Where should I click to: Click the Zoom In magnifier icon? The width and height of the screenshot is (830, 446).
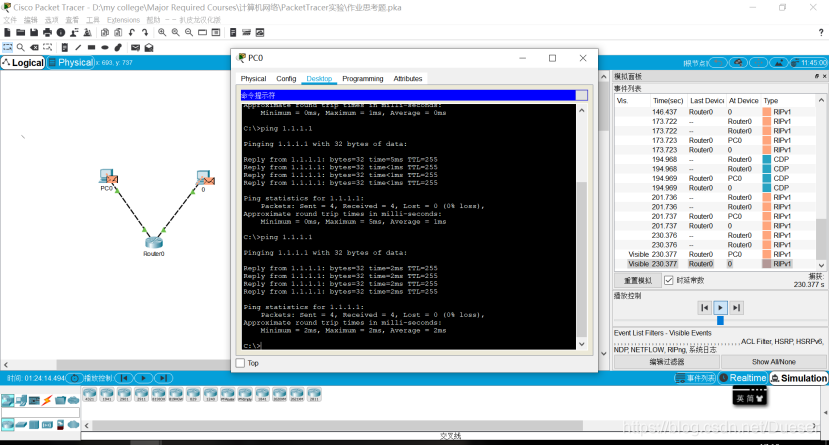pos(162,33)
